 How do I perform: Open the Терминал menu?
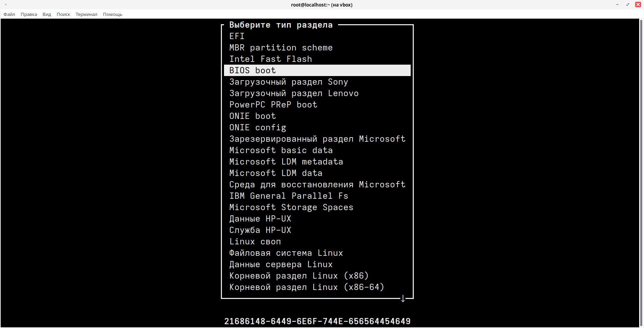coord(86,14)
